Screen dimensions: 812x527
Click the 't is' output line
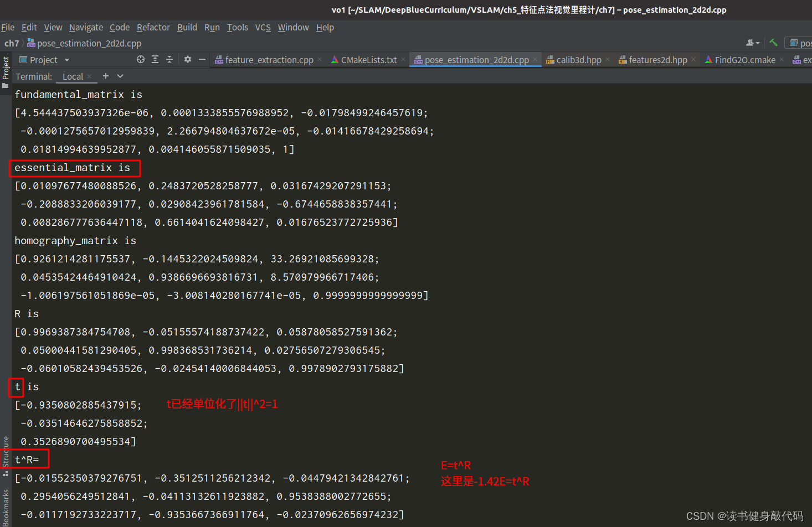pyautogui.click(x=27, y=387)
